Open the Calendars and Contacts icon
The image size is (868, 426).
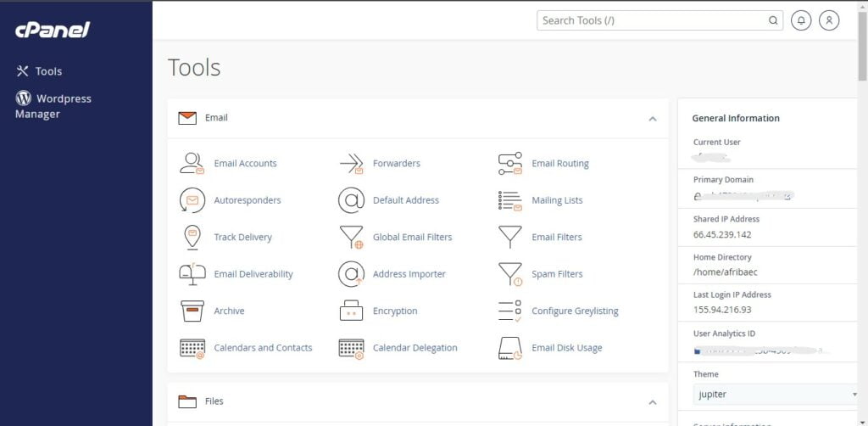pyautogui.click(x=192, y=348)
